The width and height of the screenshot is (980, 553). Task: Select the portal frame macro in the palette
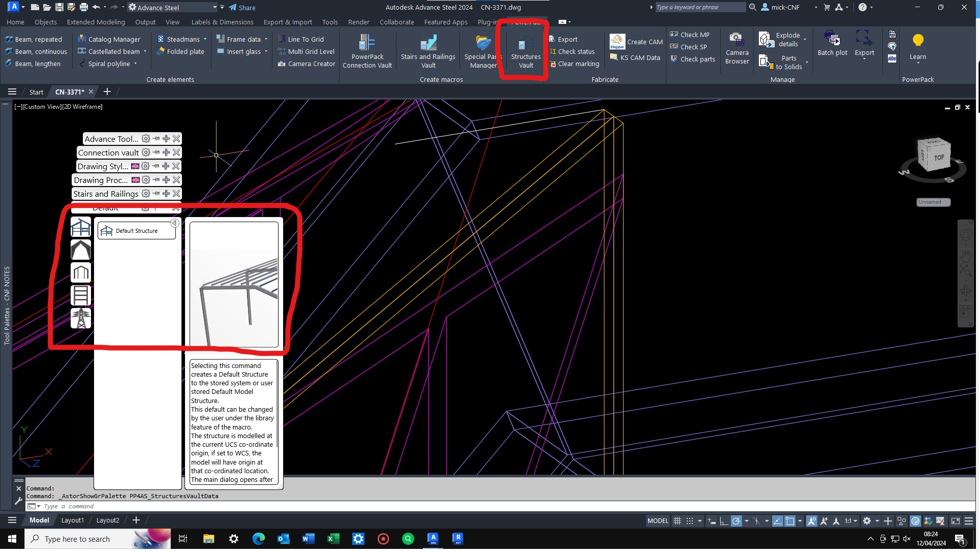[x=80, y=273]
